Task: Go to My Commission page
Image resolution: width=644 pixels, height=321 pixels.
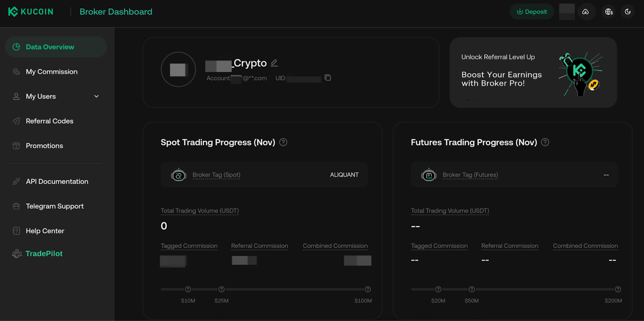Action: coord(52,72)
